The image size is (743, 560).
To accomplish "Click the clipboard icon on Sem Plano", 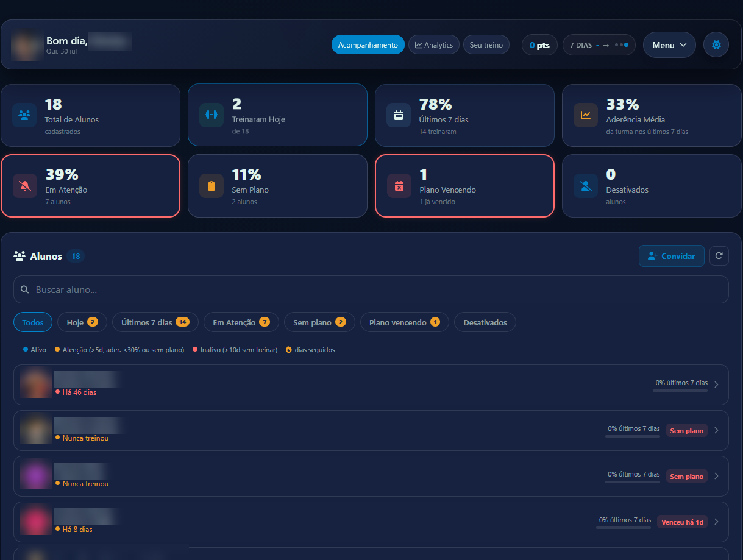I will (x=212, y=186).
